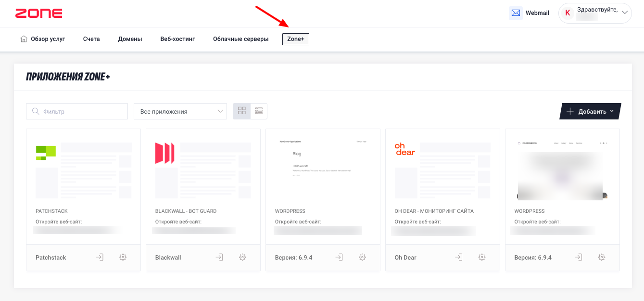Viewport: 644px width, 301px height.
Task: Click Patchstack footer label
Action: 51,258
